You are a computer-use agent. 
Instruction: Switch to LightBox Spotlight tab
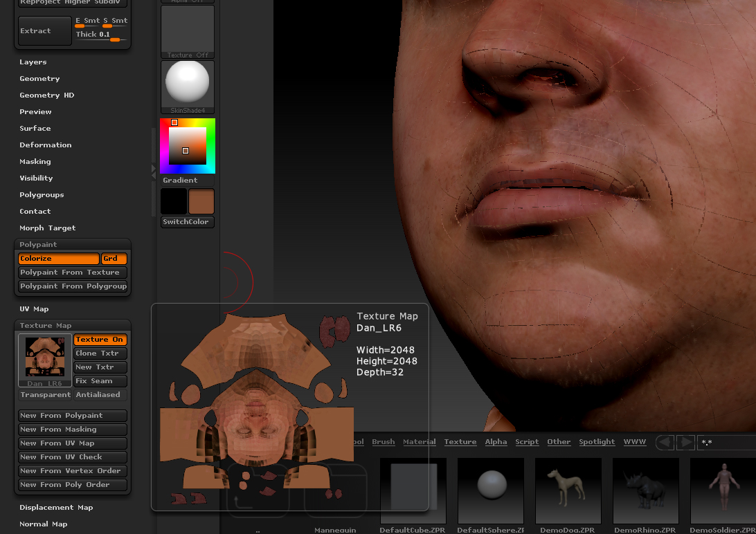click(x=596, y=442)
